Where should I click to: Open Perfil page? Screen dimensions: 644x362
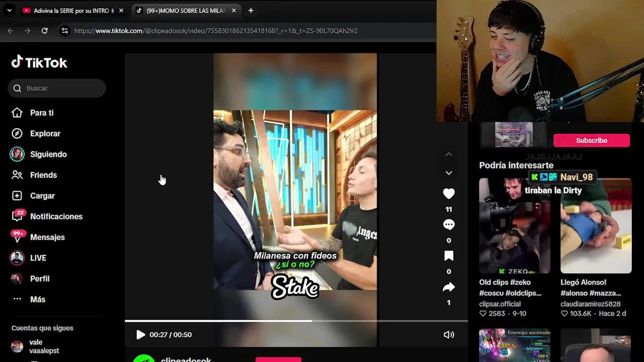click(x=40, y=279)
